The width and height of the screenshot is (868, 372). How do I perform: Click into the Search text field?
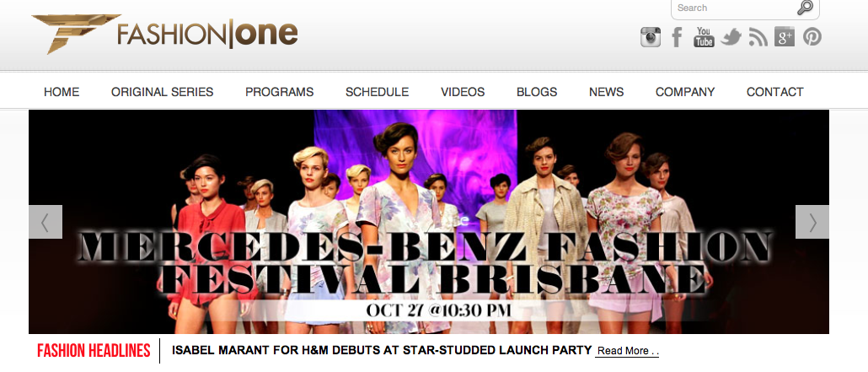735,8
